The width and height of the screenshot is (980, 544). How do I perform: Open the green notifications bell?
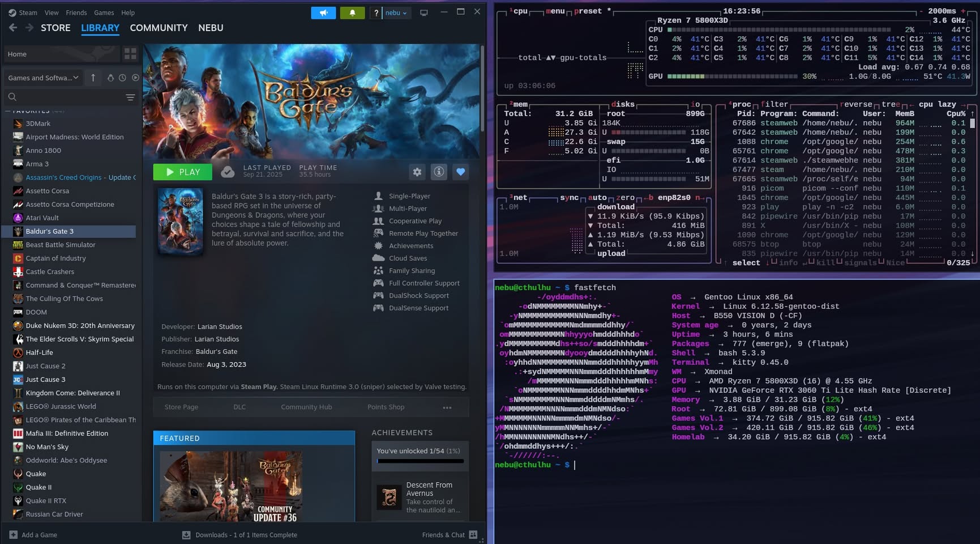pos(352,12)
